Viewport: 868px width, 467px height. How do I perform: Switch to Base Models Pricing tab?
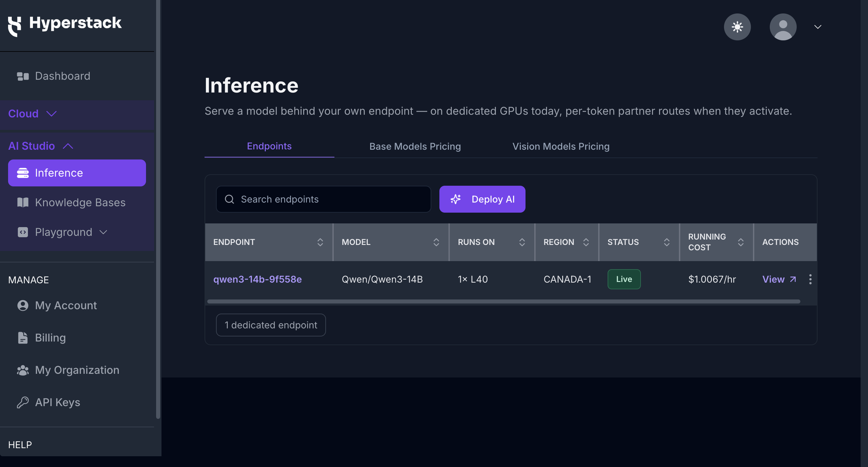(415, 147)
